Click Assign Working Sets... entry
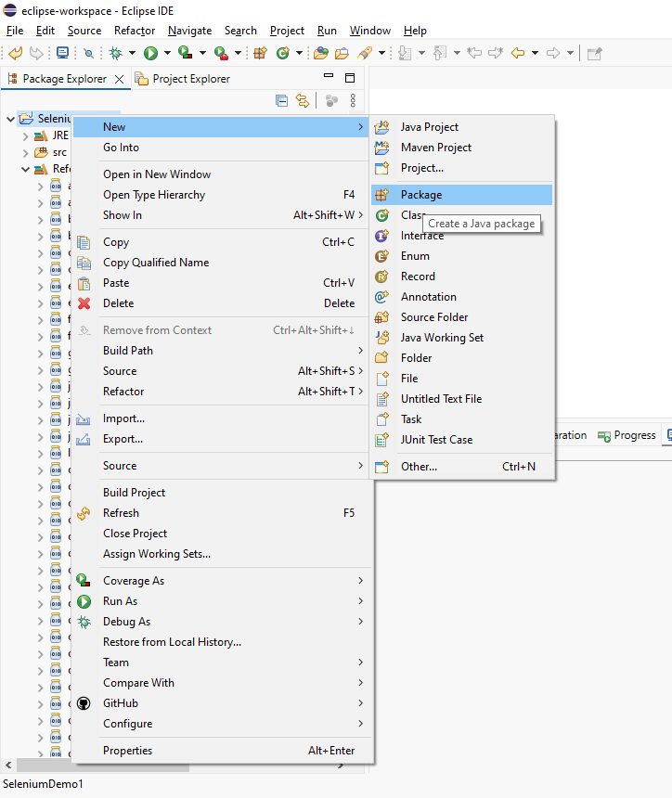 tap(222, 554)
